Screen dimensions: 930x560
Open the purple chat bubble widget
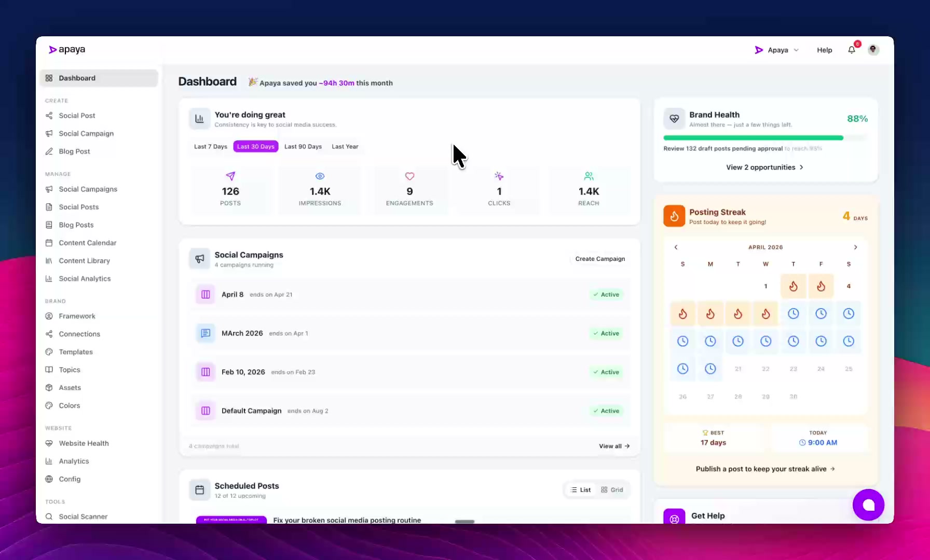point(868,505)
